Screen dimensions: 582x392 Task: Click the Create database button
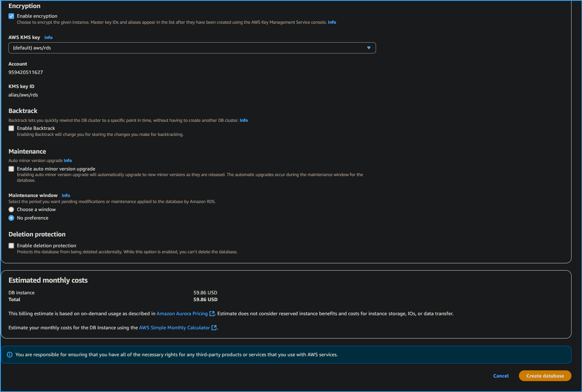545,376
